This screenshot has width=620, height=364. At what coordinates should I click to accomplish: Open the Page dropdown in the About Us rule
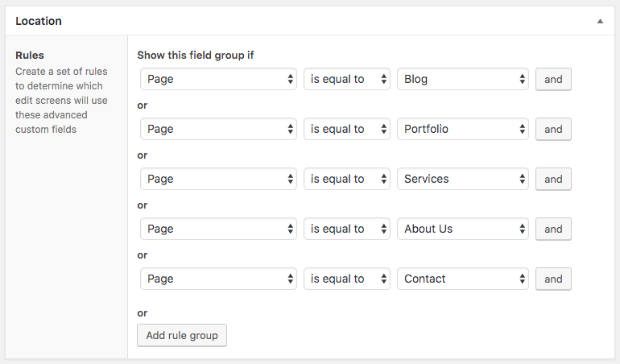218,229
